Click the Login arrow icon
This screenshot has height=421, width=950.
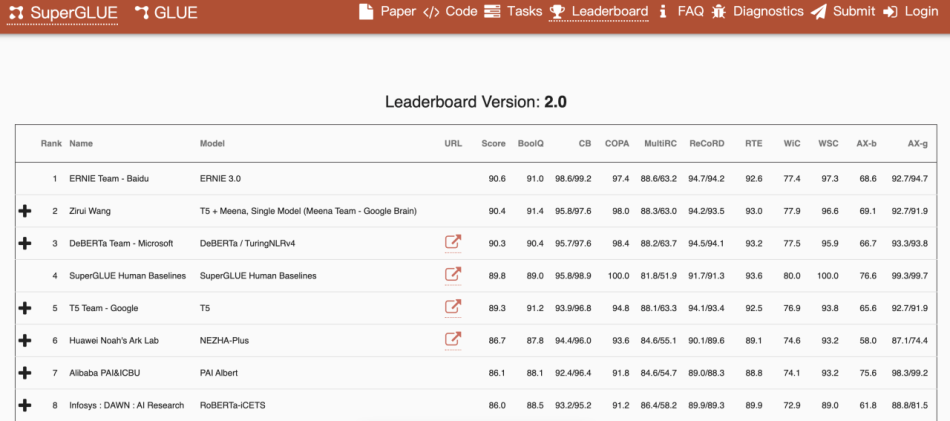(x=891, y=12)
